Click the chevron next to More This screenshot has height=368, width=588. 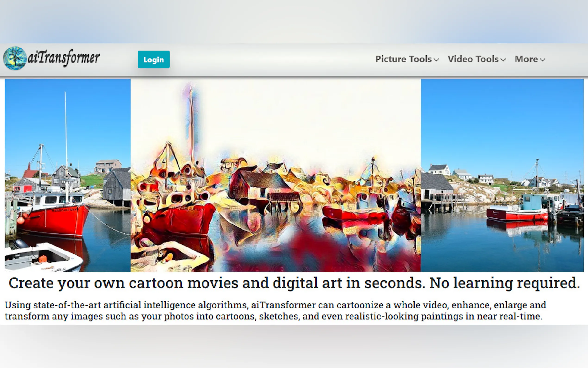tap(543, 60)
